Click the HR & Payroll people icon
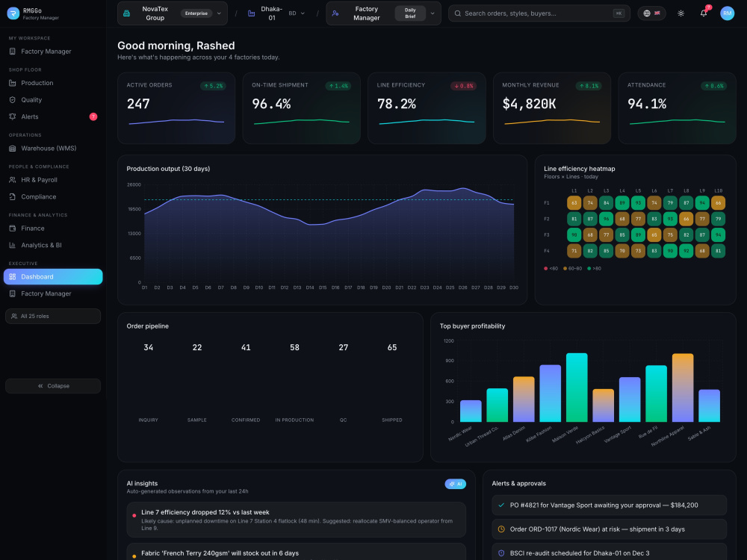 click(13, 180)
